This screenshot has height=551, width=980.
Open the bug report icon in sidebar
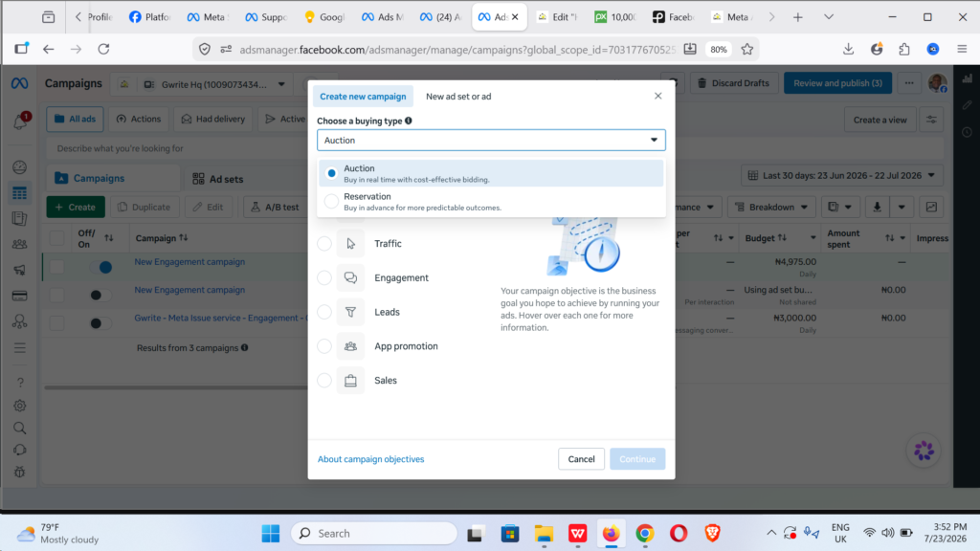[x=20, y=473]
